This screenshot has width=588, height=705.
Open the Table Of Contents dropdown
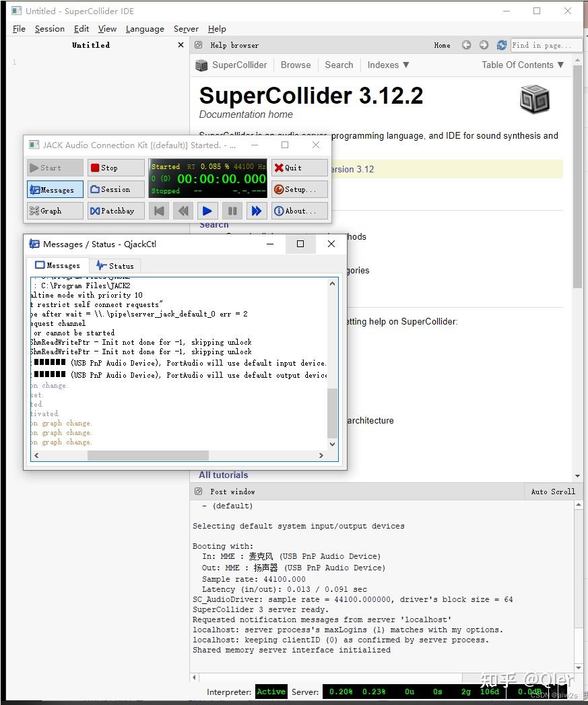click(x=522, y=65)
